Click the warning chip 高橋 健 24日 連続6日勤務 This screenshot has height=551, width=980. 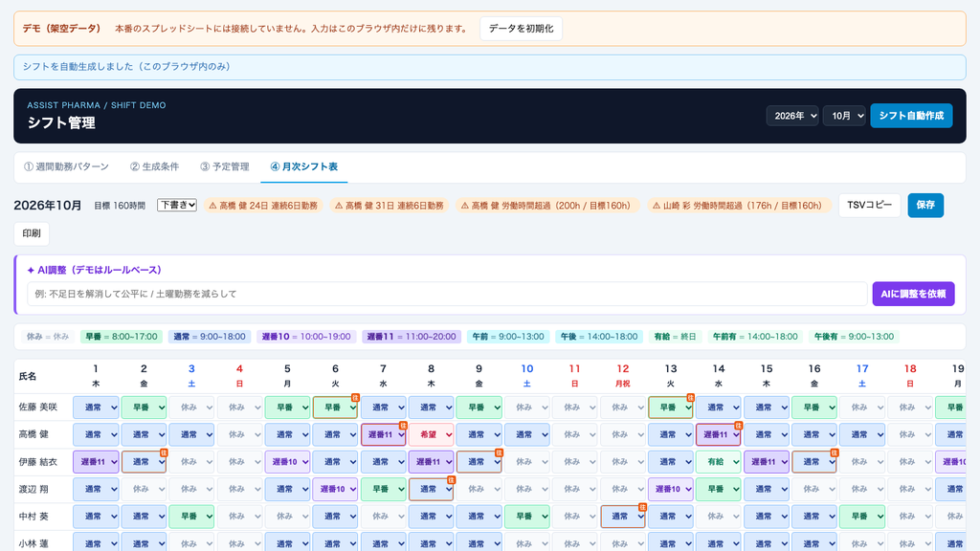click(263, 206)
